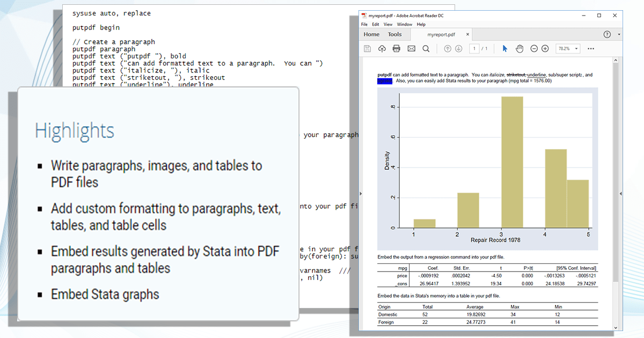
Task: Click the page number input field
Action: point(474,49)
